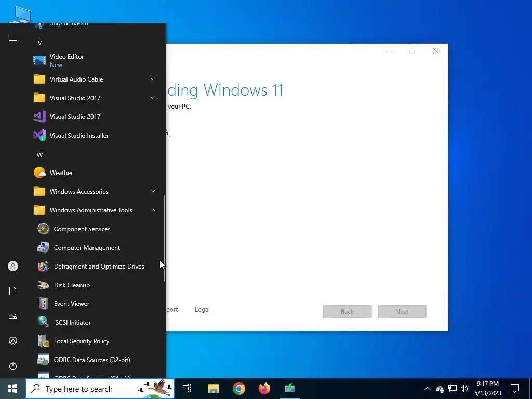The image size is (532, 399).
Task: Click the Windows Start button
Action: pos(12,389)
